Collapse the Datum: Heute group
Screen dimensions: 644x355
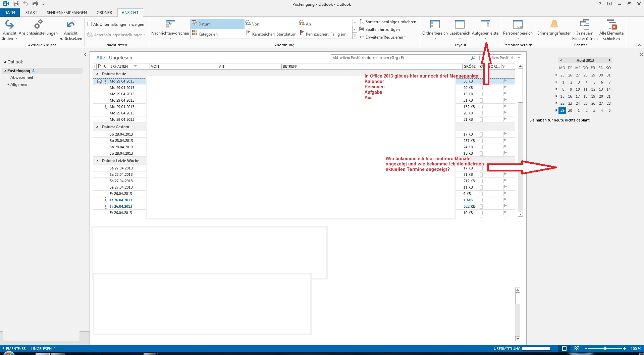[x=98, y=74]
